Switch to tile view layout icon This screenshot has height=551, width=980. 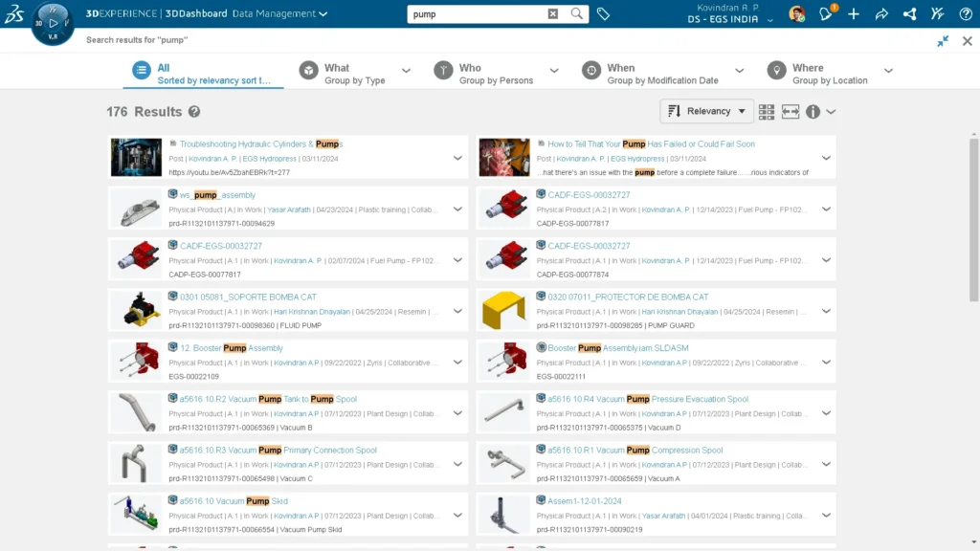pyautogui.click(x=767, y=112)
